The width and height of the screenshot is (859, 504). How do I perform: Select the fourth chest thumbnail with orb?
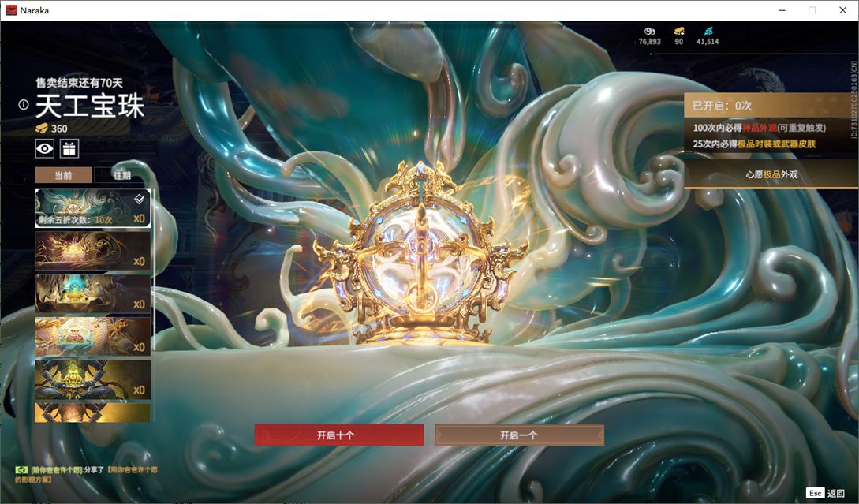pos(92,336)
